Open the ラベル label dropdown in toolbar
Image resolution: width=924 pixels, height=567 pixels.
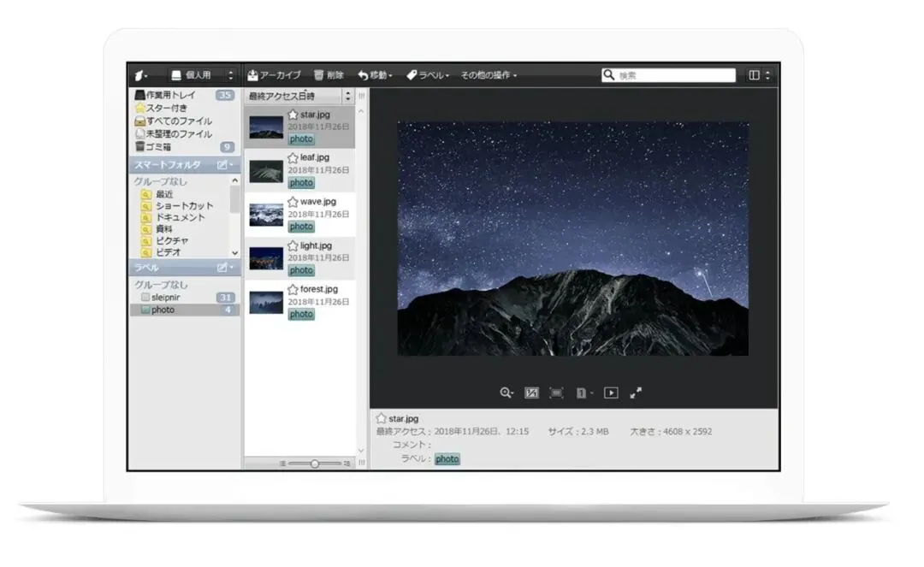(428, 75)
